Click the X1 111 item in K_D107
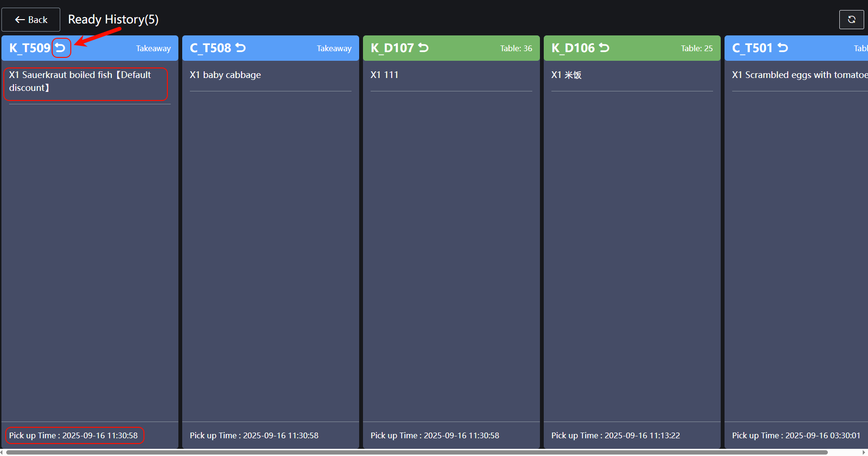 click(385, 75)
